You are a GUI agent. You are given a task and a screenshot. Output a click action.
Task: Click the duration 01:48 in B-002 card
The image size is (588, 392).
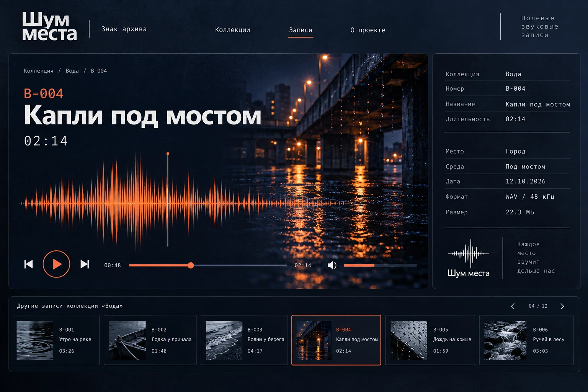(x=159, y=351)
